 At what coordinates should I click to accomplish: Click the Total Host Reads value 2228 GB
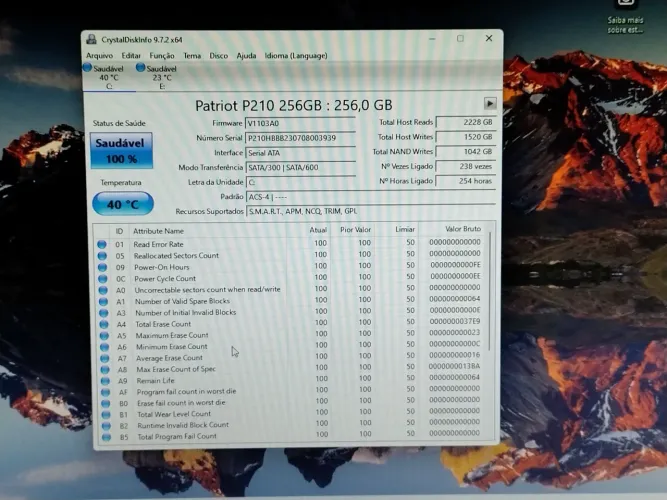[466, 122]
